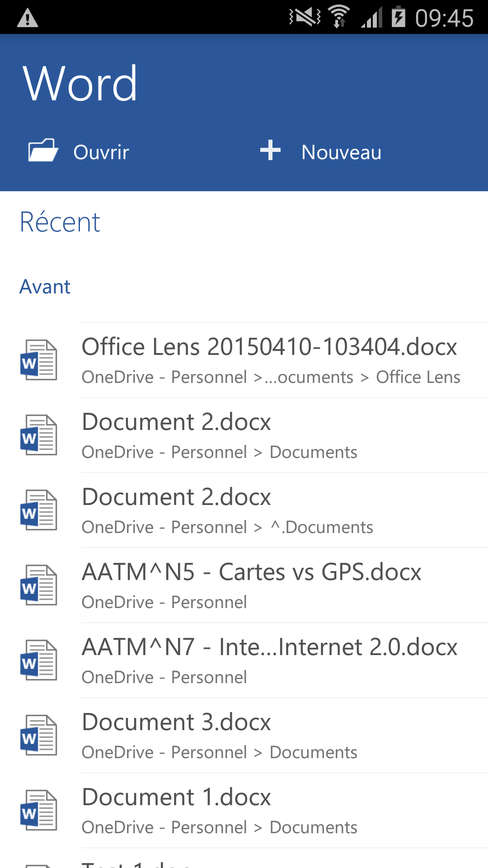This screenshot has height=868, width=488.
Task: Tap the battery charging icon
Action: pyautogui.click(x=399, y=17)
